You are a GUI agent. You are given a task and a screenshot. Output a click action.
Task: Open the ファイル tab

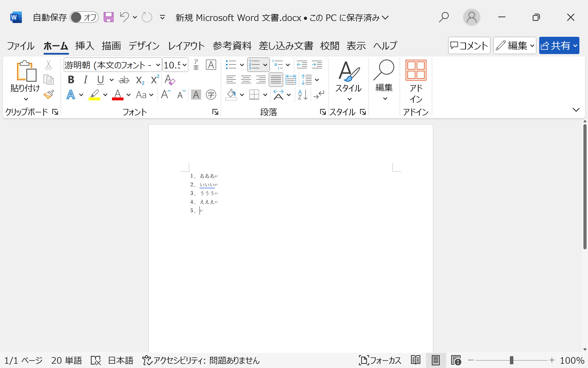tap(21, 46)
